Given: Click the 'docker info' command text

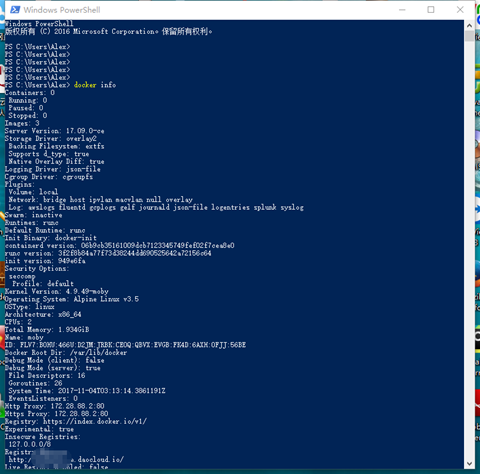Looking at the screenshot, I should tap(95, 85).
